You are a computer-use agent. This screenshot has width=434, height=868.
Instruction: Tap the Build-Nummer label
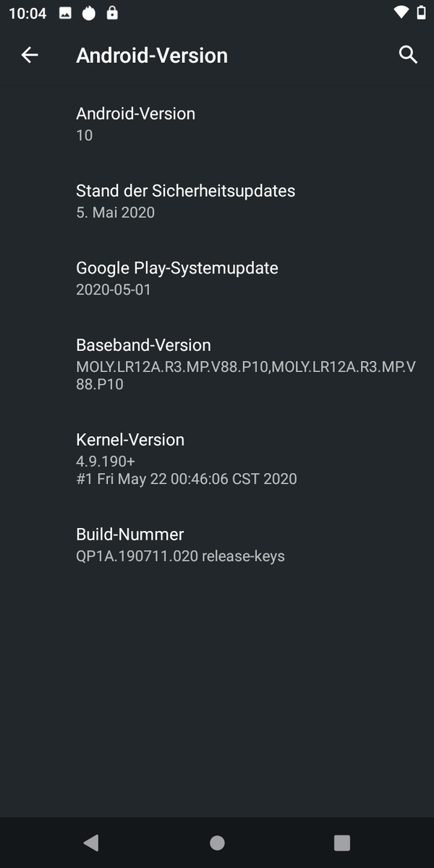(130, 535)
